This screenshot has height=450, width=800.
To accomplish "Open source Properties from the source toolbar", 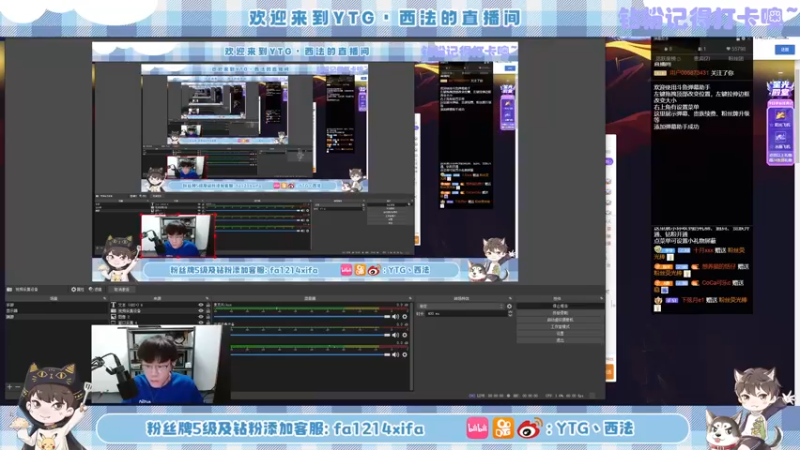I will 78,289.
